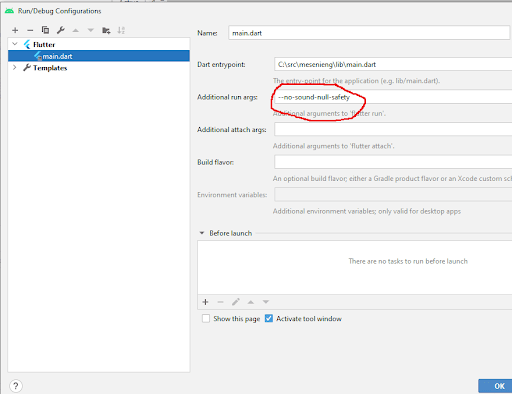512x398 pixels.
Task: Select the Templates item in tree
Action: pos(50,68)
